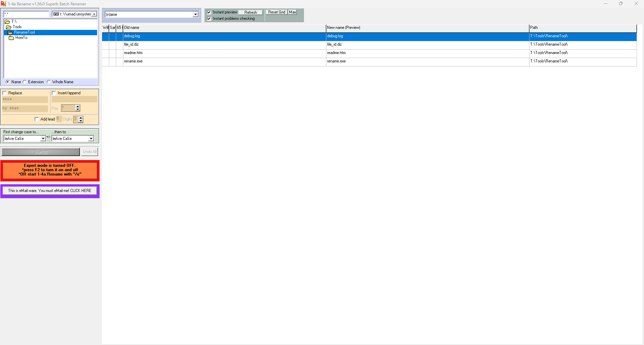Click the HowTo folder icon
Image resolution: width=644 pixels, height=345 pixels.
[11, 38]
